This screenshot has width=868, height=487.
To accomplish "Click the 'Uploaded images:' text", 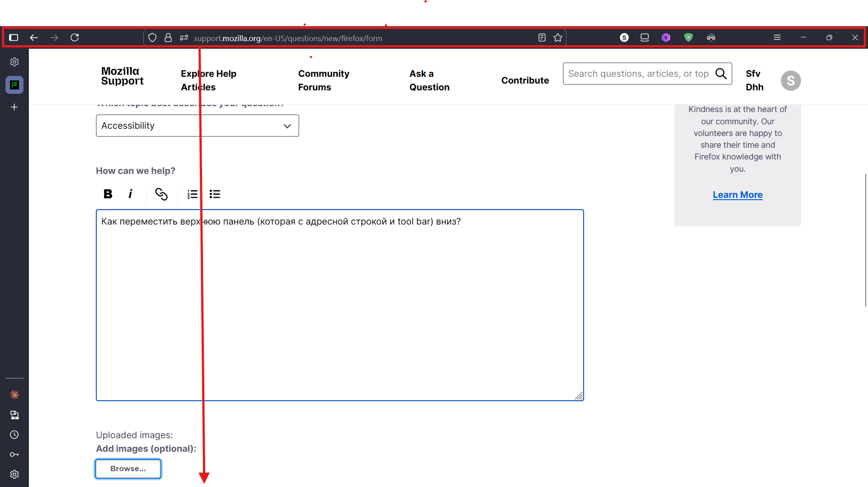I will pos(134,435).
